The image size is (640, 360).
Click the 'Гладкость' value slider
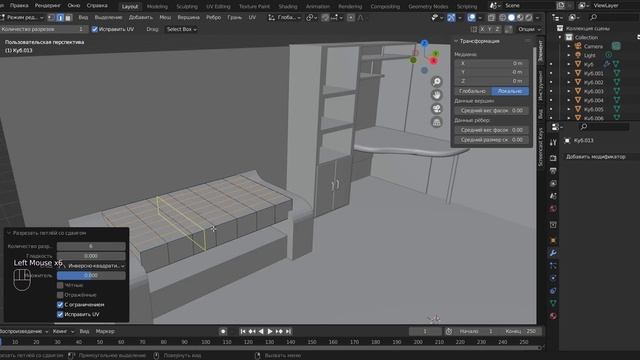pos(91,256)
